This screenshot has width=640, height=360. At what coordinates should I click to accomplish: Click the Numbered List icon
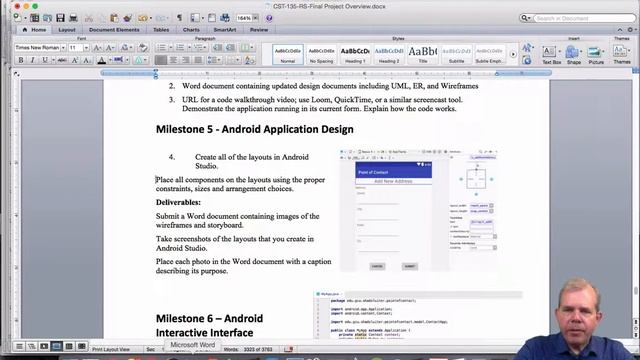pyautogui.click(x=180, y=48)
